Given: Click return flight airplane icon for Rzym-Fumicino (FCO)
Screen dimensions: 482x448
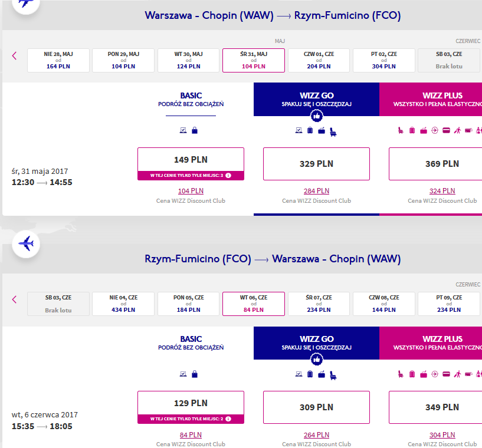Looking at the screenshot, I should (x=26, y=244).
